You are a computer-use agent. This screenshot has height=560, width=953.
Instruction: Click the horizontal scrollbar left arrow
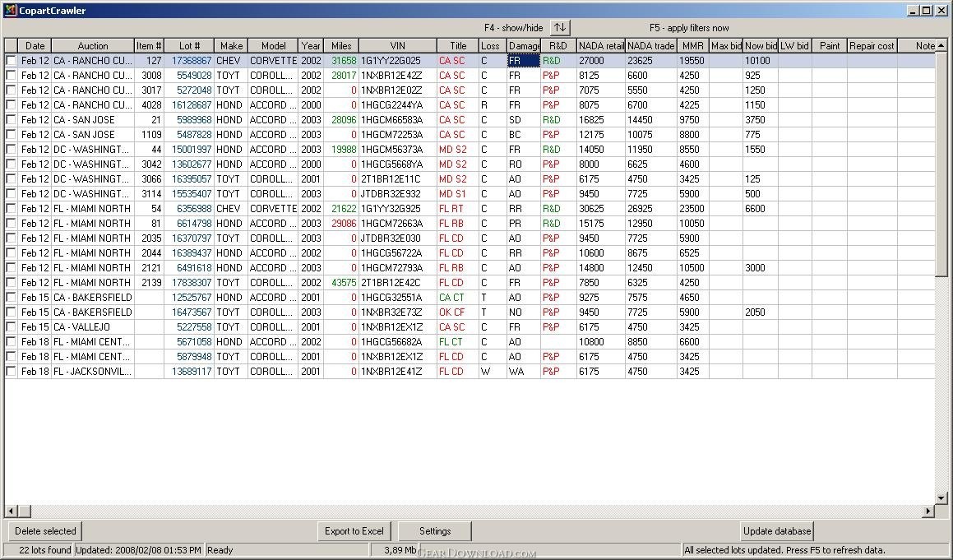11,511
